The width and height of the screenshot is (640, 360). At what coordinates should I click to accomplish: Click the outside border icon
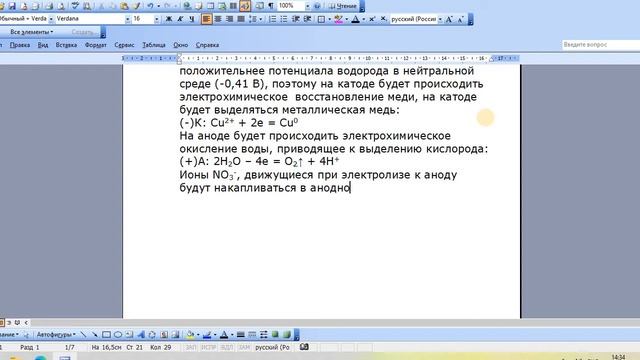(322, 19)
